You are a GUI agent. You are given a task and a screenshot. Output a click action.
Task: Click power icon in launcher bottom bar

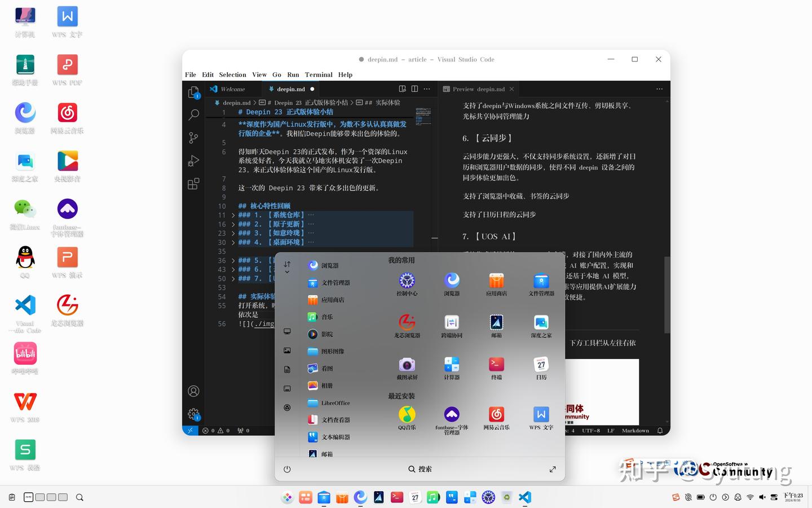click(x=287, y=469)
